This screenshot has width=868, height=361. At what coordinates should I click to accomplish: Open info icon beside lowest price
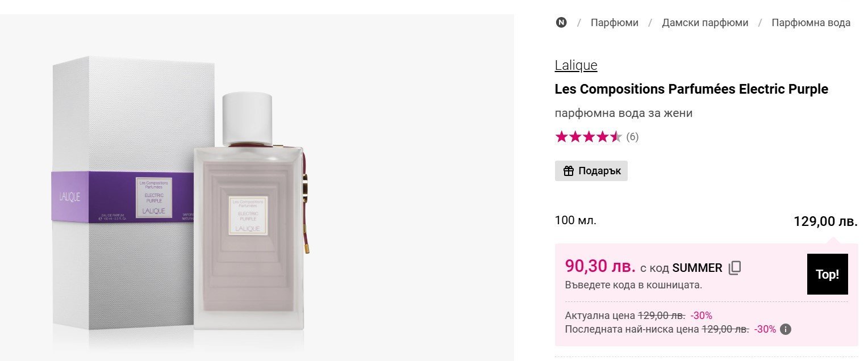(x=786, y=329)
